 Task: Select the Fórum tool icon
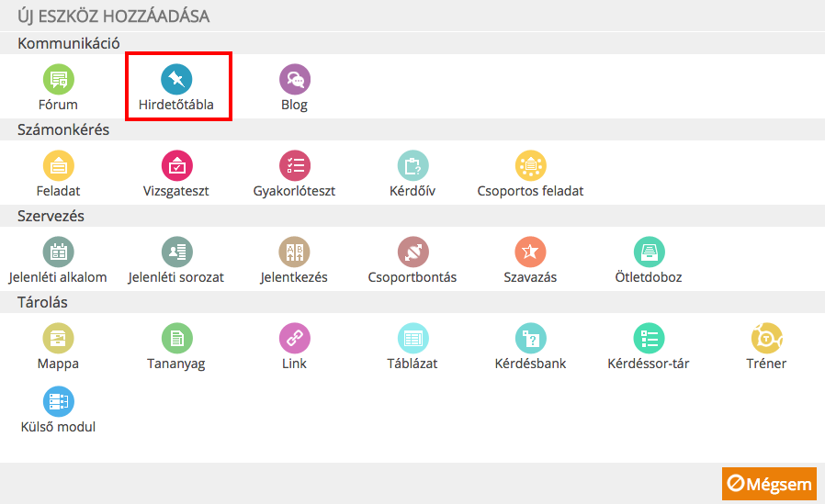58,79
